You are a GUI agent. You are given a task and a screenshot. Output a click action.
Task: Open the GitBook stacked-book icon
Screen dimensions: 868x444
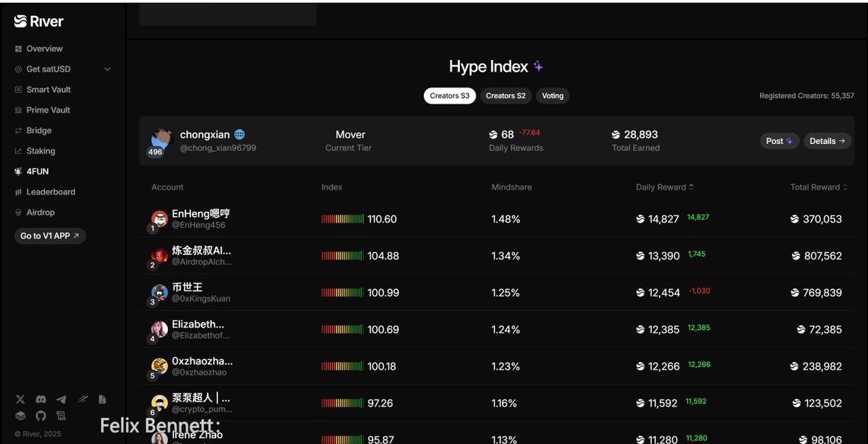[x=20, y=416]
